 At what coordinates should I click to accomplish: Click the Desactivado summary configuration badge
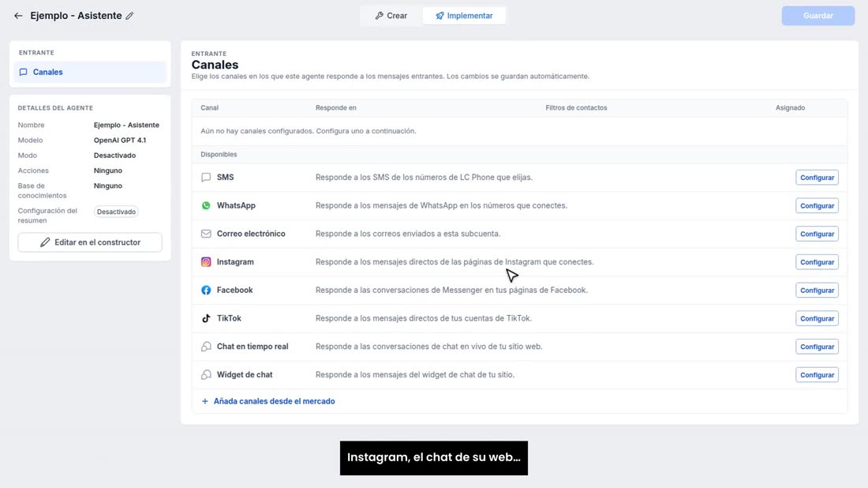116,212
